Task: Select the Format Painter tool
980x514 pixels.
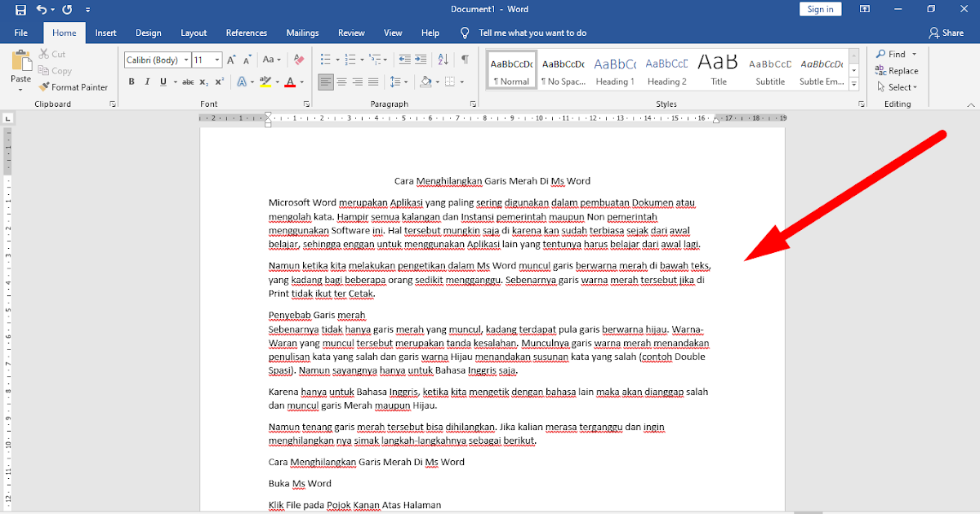Action: (74, 86)
